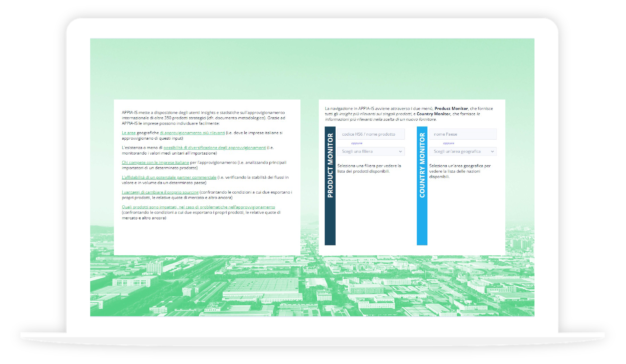
Task: Open 'di approvigionamento più rilevanti' link
Action: pos(192,133)
